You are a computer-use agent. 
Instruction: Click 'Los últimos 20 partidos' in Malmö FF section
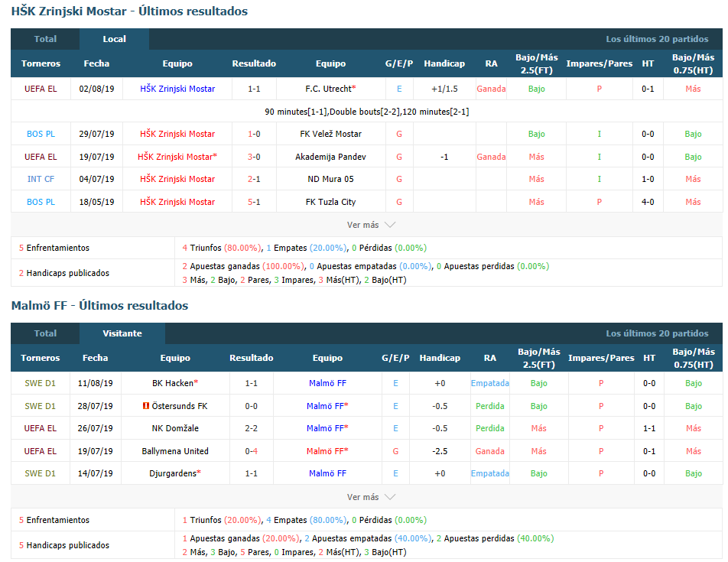[657, 333]
